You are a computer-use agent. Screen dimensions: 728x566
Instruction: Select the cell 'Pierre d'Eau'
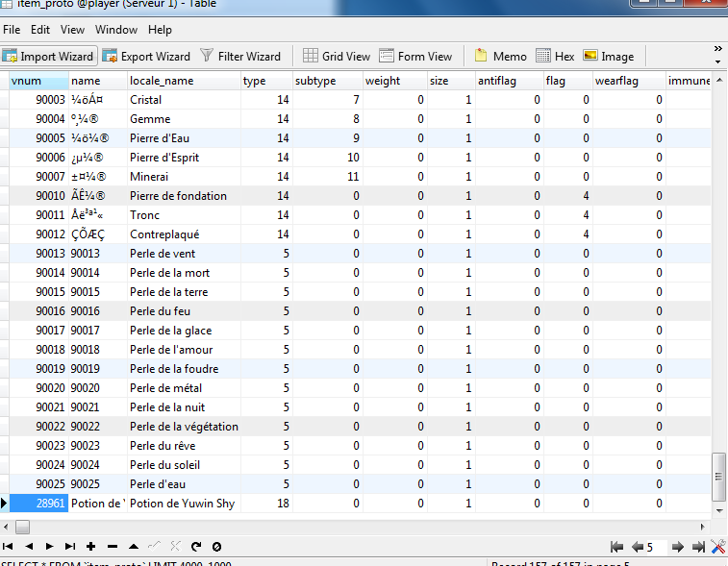tap(184, 138)
